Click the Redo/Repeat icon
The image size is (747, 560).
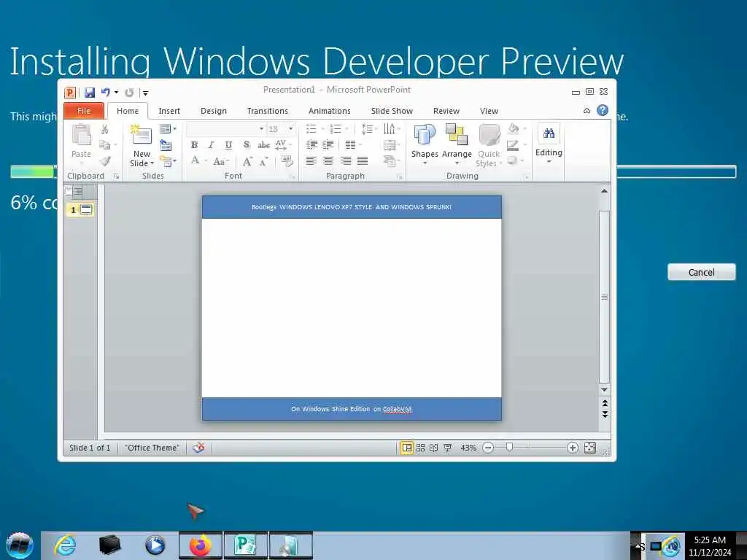click(x=129, y=93)
